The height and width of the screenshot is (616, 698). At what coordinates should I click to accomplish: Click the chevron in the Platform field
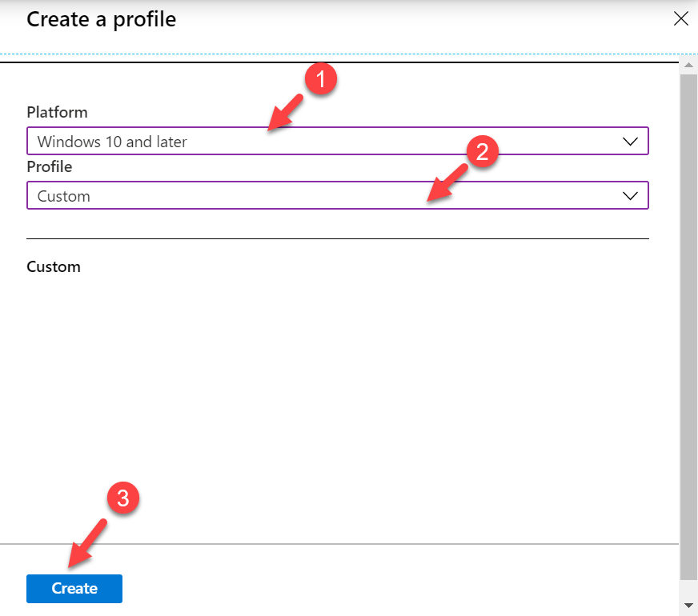(630, 142)
